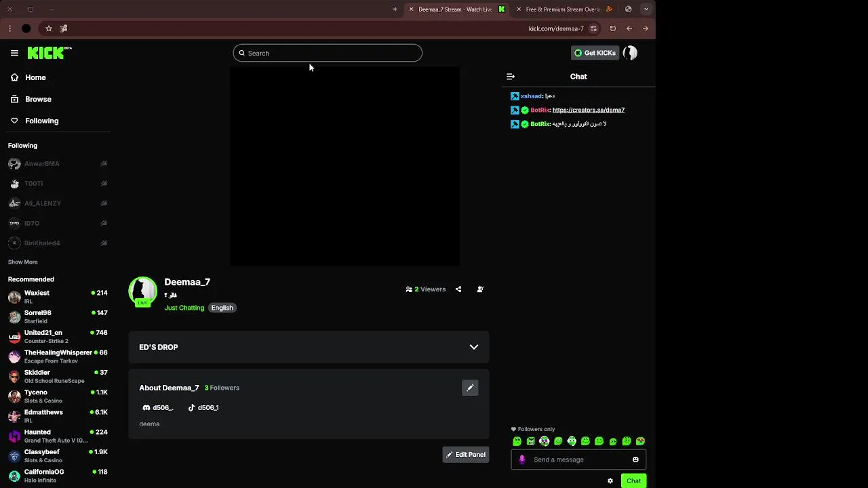This screenshot has width=868, height=488.
Task: Click the 3 Followers text
Action: [222, 388]
